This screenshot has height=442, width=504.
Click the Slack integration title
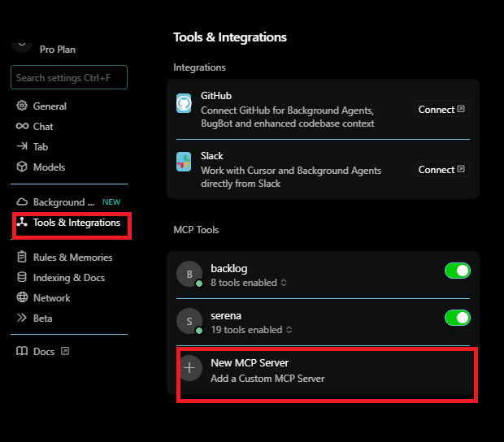(212, 156)
